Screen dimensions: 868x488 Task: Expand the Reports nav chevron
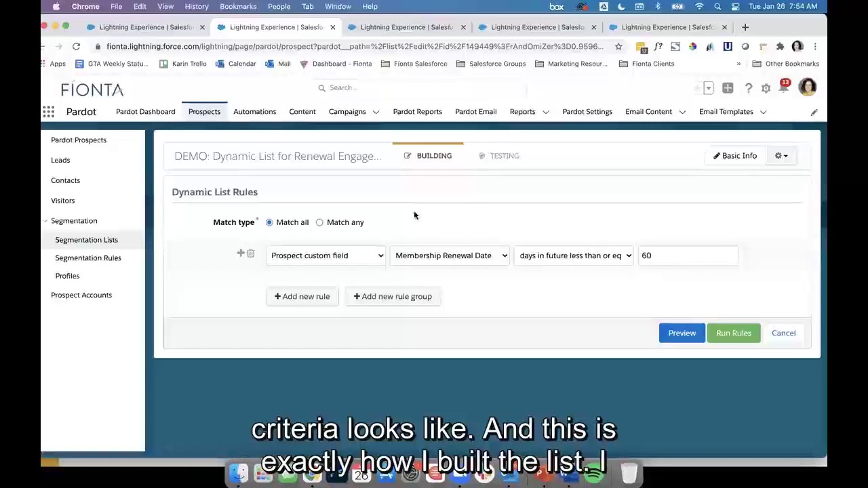click(545, 112)
